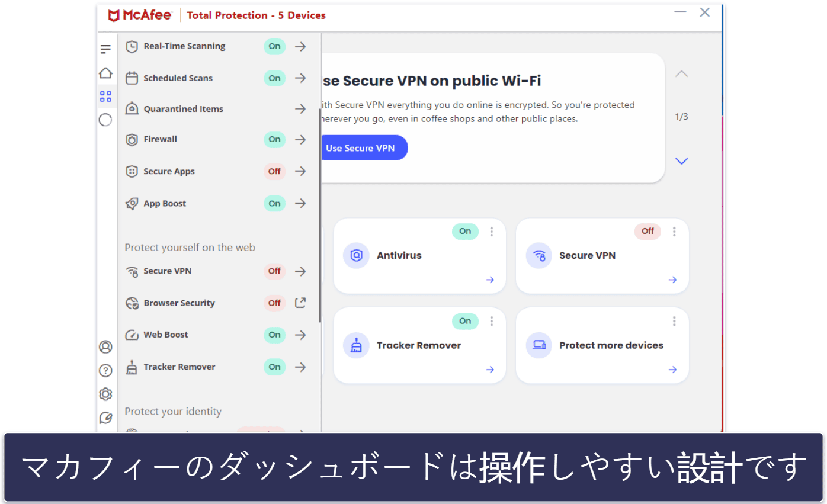Toggle Real-Time Scanning On status

(274, 46)
